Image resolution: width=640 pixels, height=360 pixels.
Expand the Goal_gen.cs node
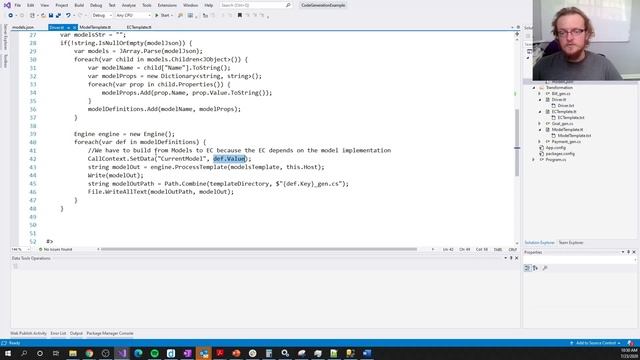point(540,124)
